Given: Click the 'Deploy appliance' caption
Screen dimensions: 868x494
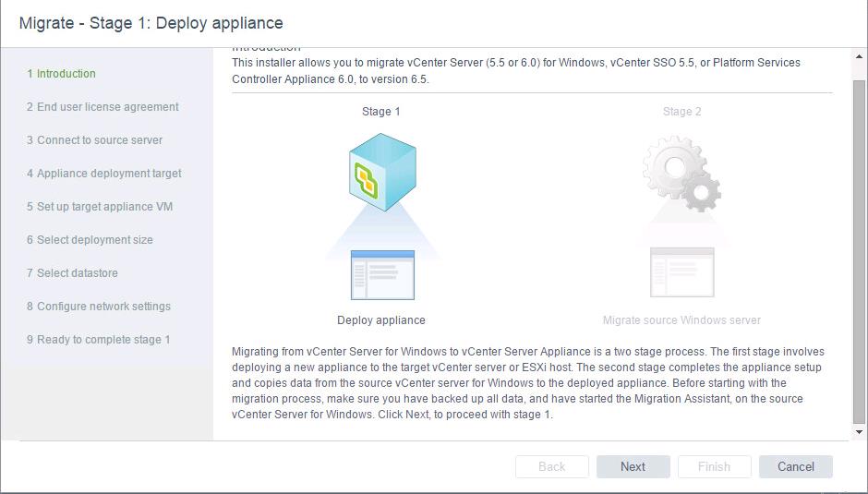Looking at the screenshot, I should point(381,320).
